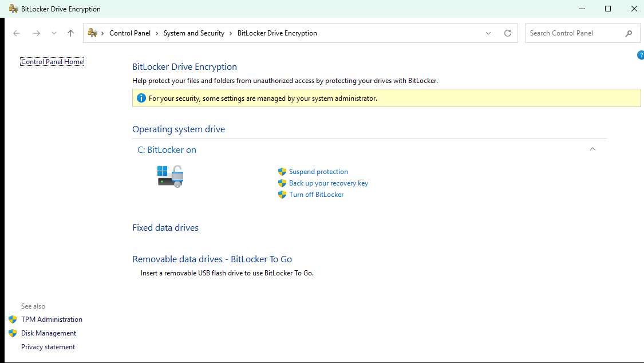Click breadcrumb arrow after System and Security
Viewport: 644px width, 363px height.
pos(231,33)
